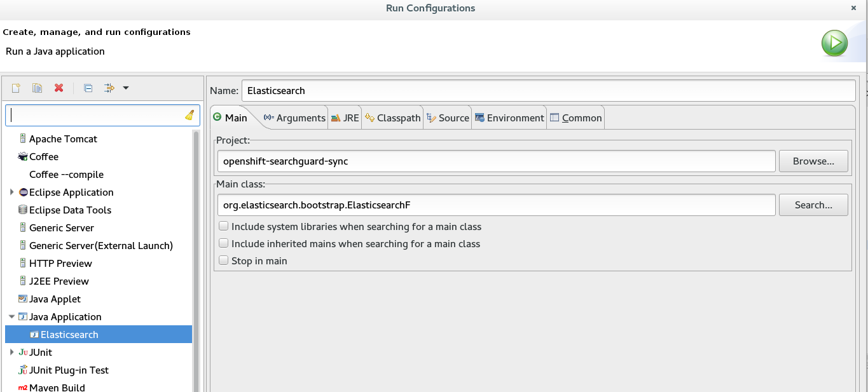Click the Eclipse Data Tools database icon
The image size is (868, 392).
click(x=23, y=210)
